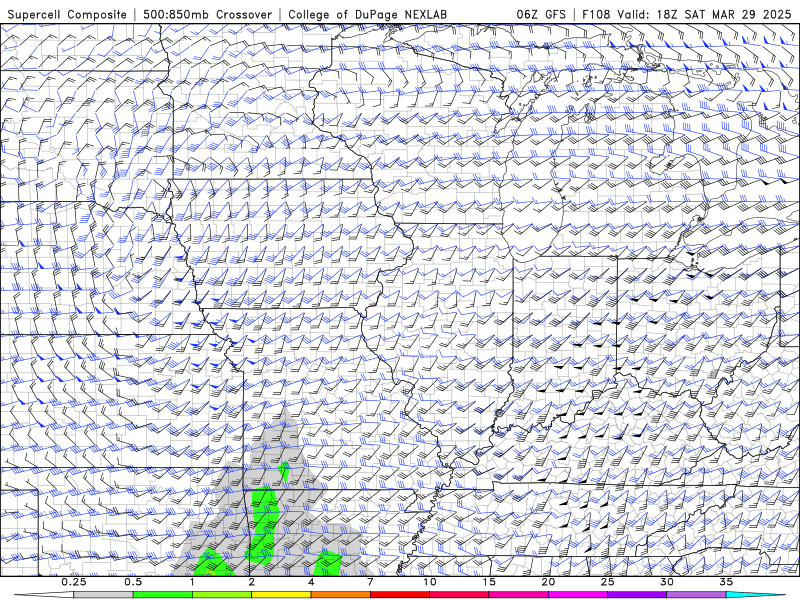Select the orange legend color segment
This screenshot has height=600, width=800.
340,595
